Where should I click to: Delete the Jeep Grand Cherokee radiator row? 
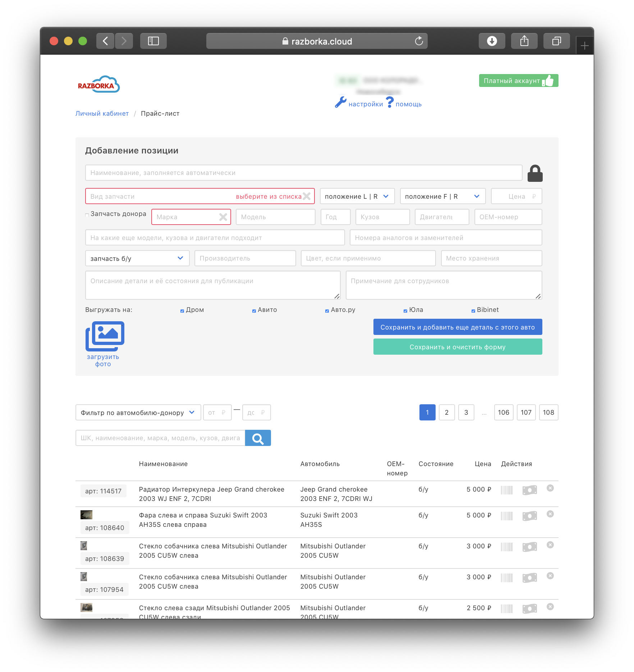click(x=550, y=488)
